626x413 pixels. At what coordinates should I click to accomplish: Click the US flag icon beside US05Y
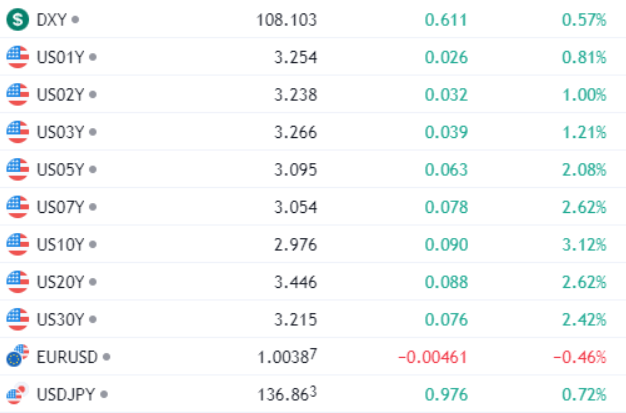pyautogui.click(x=18, y=169)
